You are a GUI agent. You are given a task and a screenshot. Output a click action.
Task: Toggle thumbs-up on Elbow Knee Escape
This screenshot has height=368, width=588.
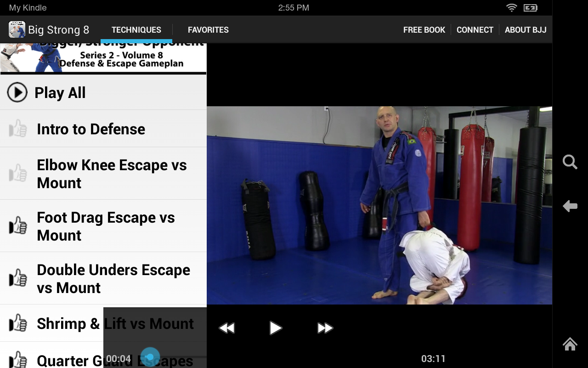(17, 173)
